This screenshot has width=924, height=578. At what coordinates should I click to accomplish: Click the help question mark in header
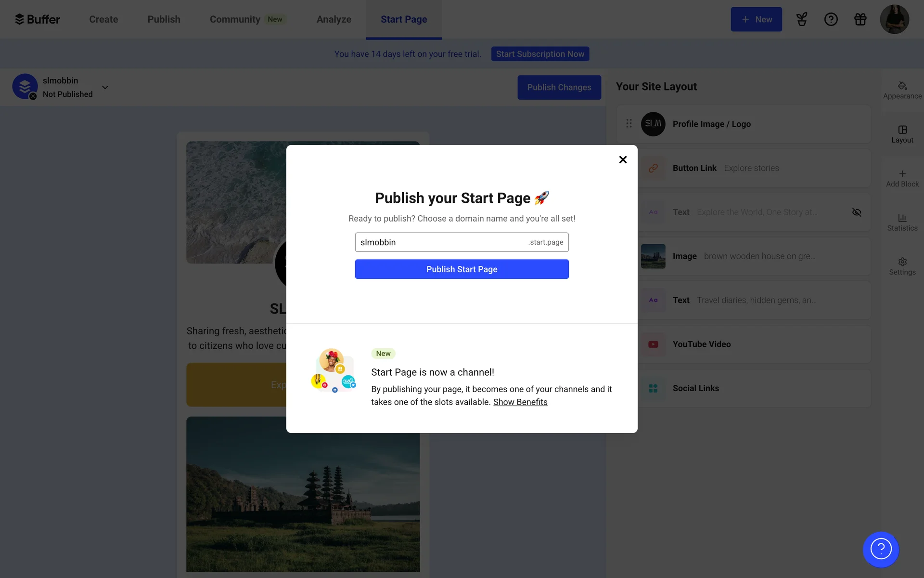[831, 19]
